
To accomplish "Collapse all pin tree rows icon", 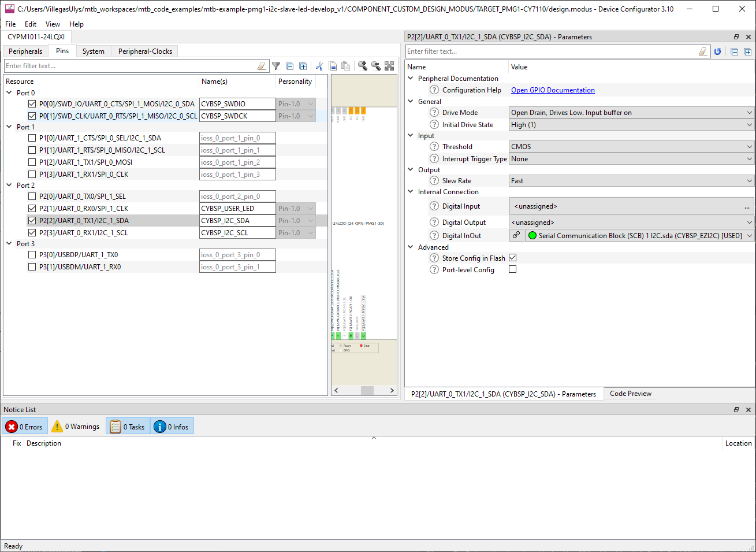I will pos(290,66).
